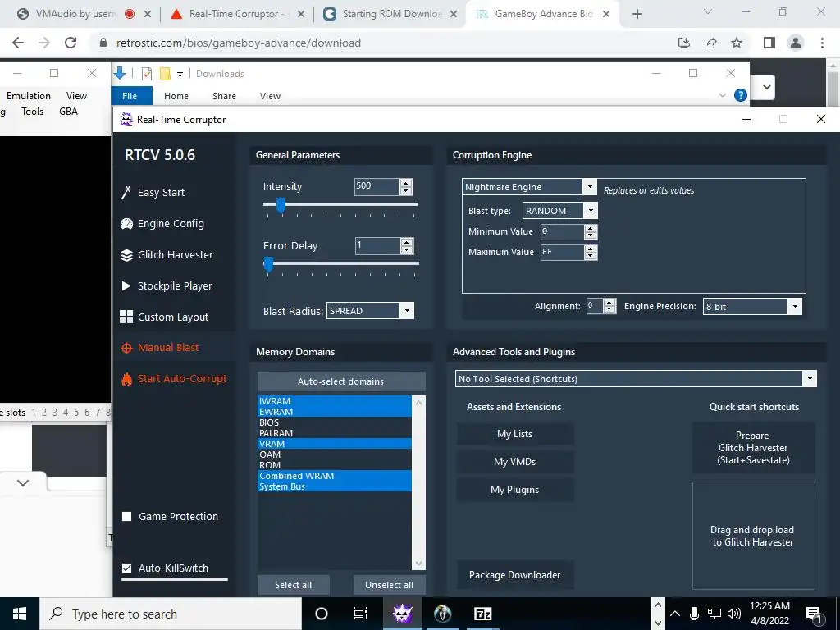Screen dimensions: 840x630
Task: Toggle browser side panel icon
Action: click(769, 43)
